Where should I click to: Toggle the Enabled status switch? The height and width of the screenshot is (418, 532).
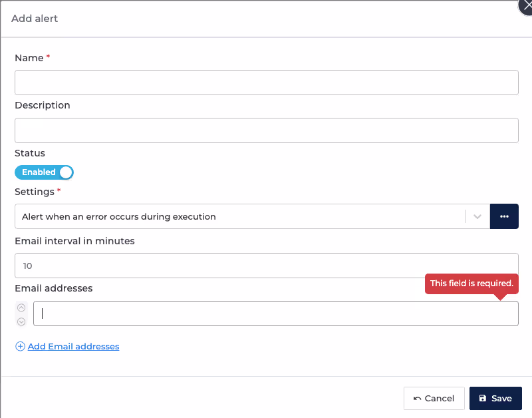point(44,172)
